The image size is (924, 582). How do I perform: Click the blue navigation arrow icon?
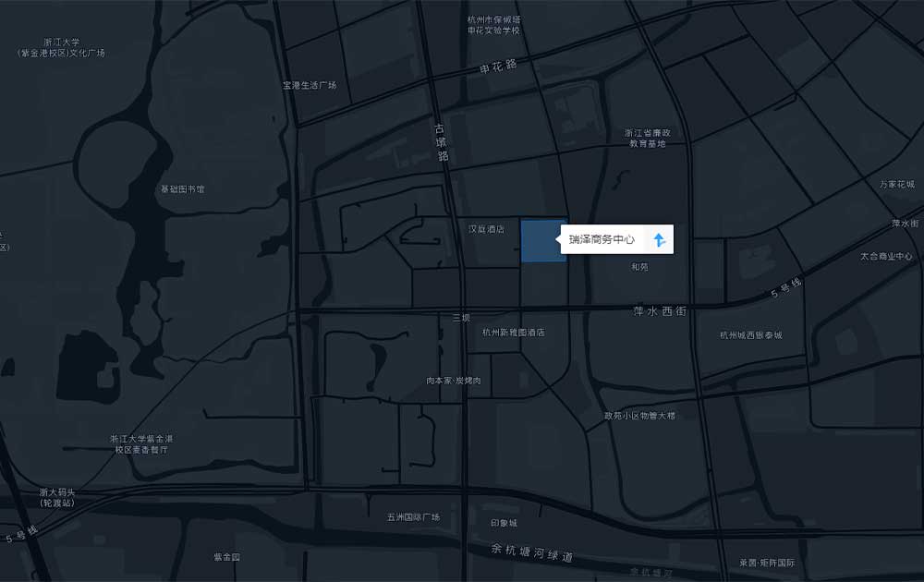659,240
